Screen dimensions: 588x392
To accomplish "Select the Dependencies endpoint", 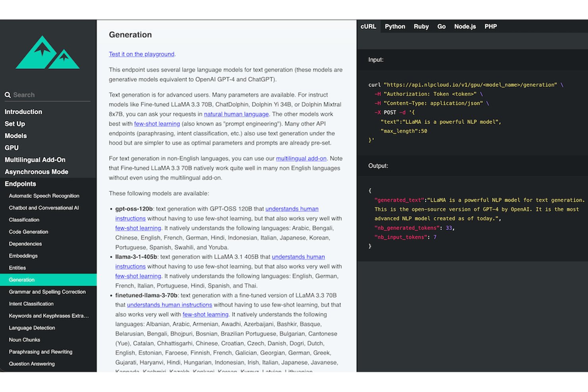I will coord(25,244).
